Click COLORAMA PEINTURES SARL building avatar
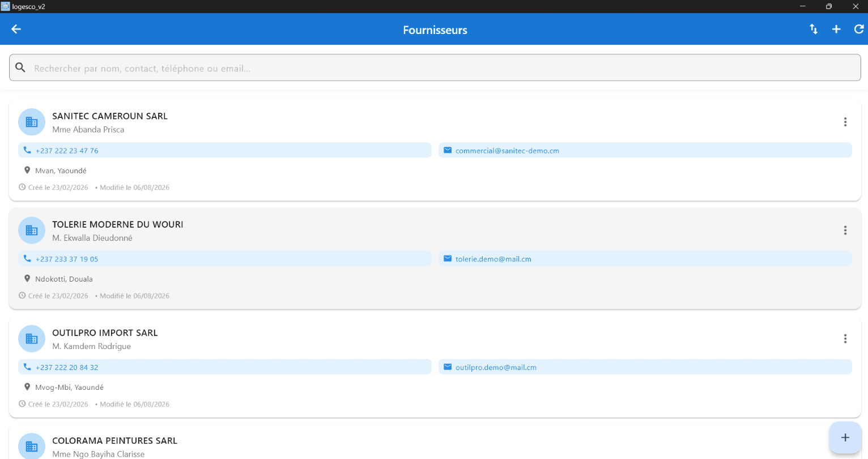The width and height of the screenshot is (868, 459). tap(32, 446)
